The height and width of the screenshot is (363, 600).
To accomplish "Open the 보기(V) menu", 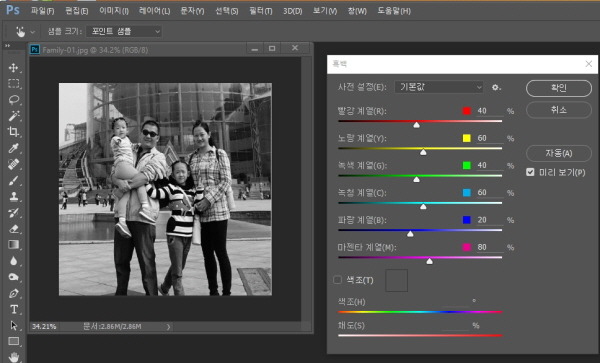I will coord(325,11).
